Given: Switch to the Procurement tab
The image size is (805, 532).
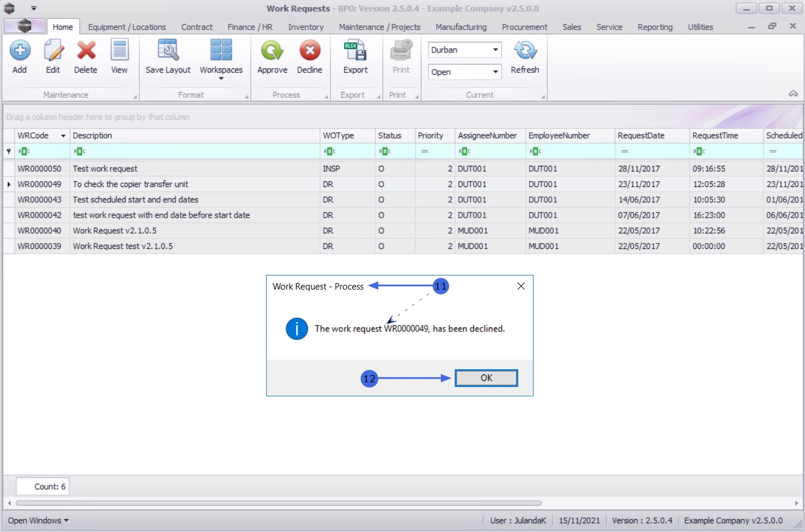Looking at the screenshot, I should [x=524, y=27].
